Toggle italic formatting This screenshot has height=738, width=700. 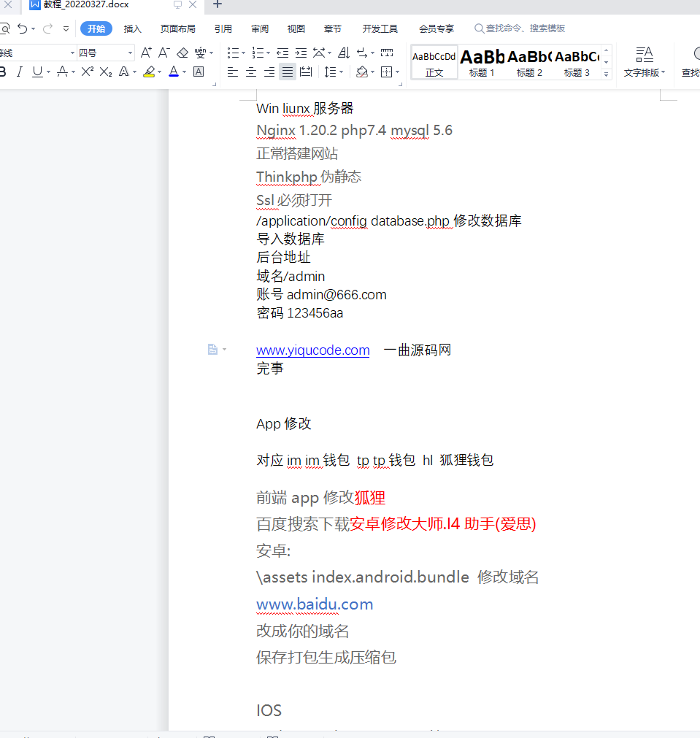pyautogui.click(x=19, y=72)
